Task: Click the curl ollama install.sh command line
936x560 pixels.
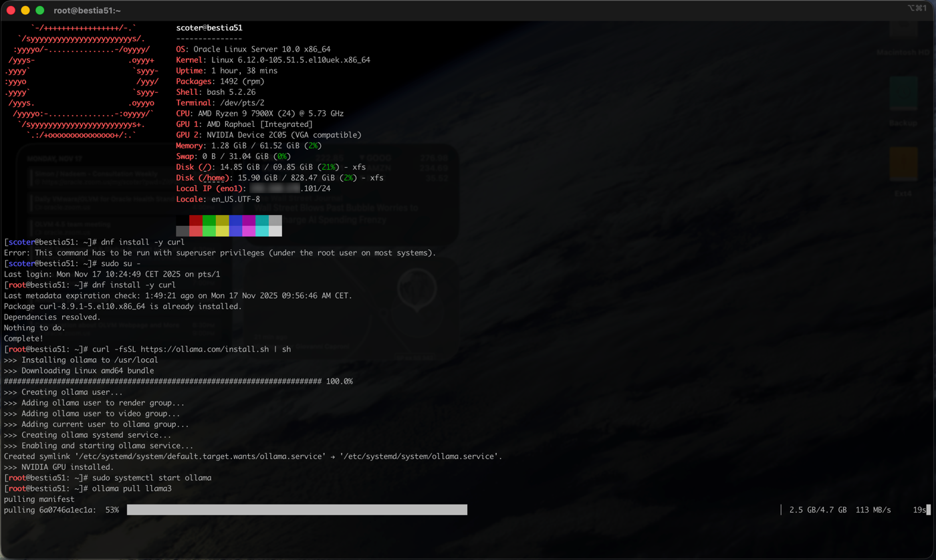Action: click(192, 349)
